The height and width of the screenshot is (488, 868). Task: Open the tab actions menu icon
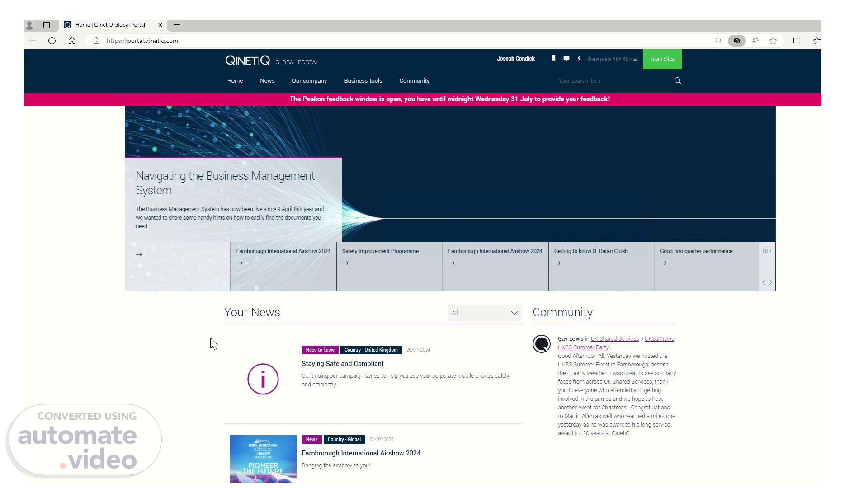pyautogui.click(x=47, y=25)
